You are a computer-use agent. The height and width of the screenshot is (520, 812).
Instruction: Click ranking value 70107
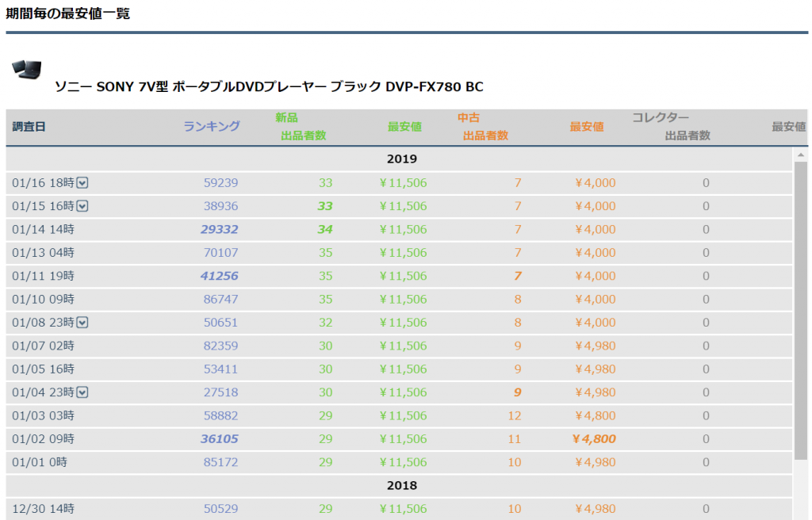coord(220,253)
